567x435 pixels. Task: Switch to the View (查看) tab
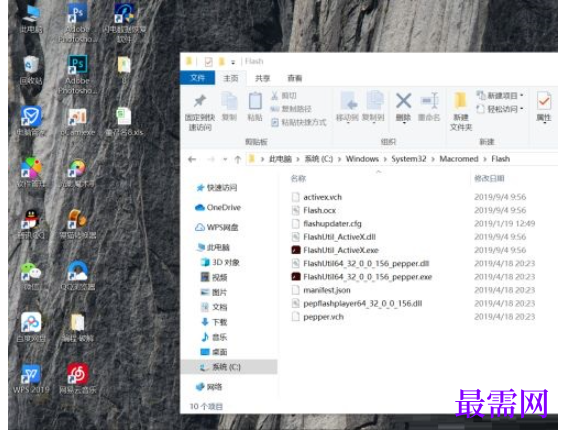pyautogui.click(x=294, y=78)
